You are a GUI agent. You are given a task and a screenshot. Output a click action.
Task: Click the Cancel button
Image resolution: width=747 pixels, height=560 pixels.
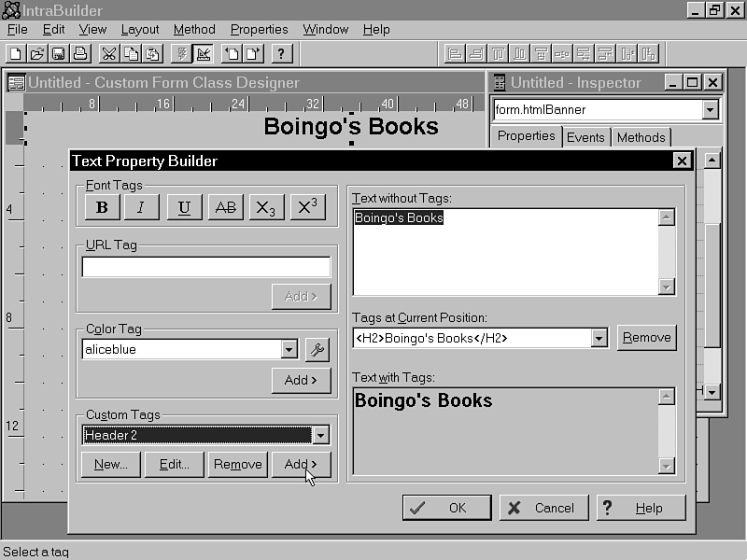pyautogui.click(x=543, y=508)
